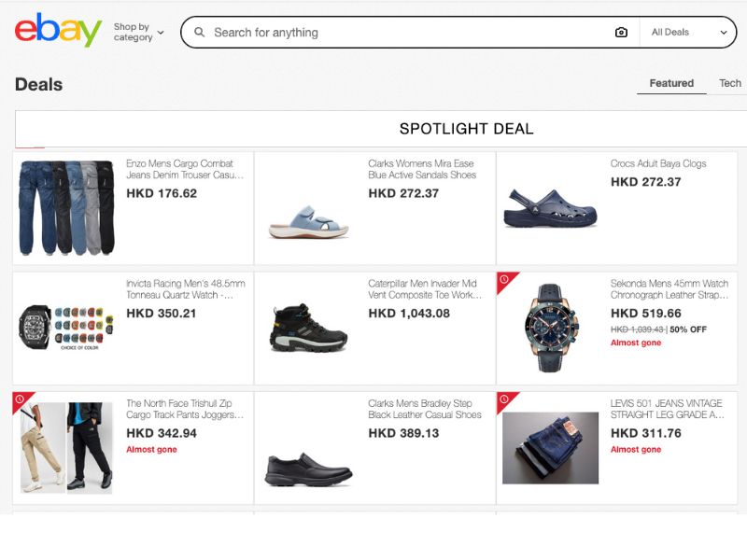
Task: Click the red clock badge on Sekonda watch
Action: (505, 280)
